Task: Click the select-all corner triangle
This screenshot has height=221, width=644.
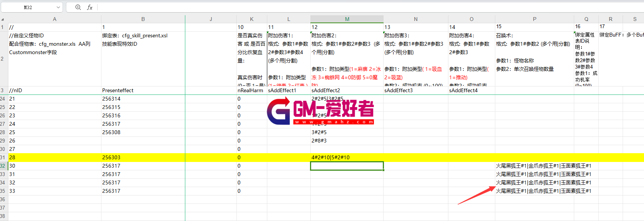Action: (3, 19)
